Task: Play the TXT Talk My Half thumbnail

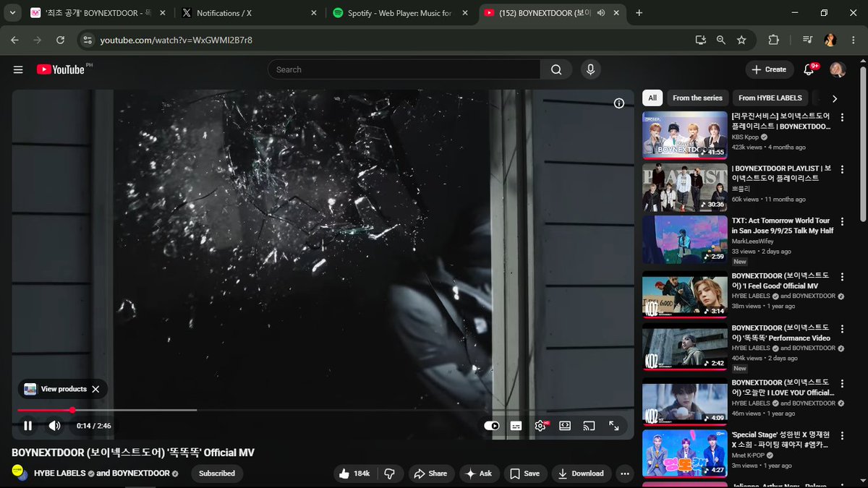Action: [x=685, y=239]
